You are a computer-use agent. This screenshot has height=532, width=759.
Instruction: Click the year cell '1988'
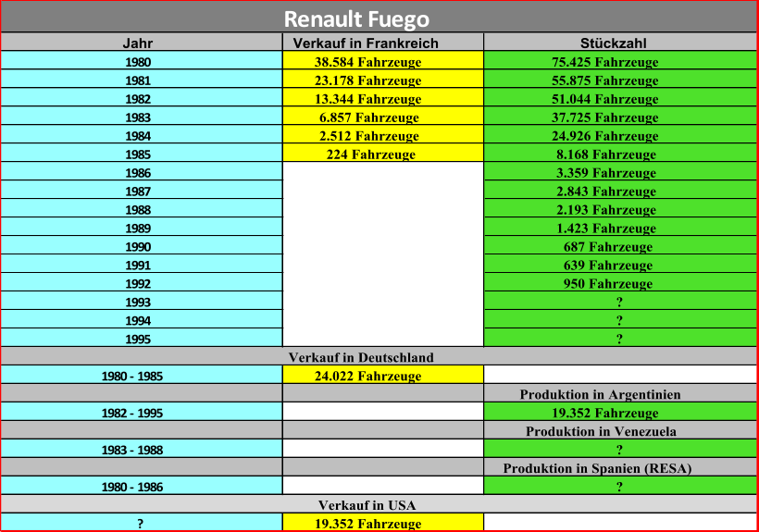click(x=142, y=208)
